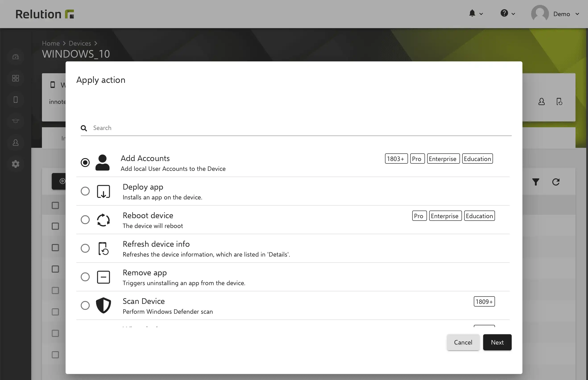
Task: Click 'Perform Windows Defender scan' description
Action: pos(168,312)
